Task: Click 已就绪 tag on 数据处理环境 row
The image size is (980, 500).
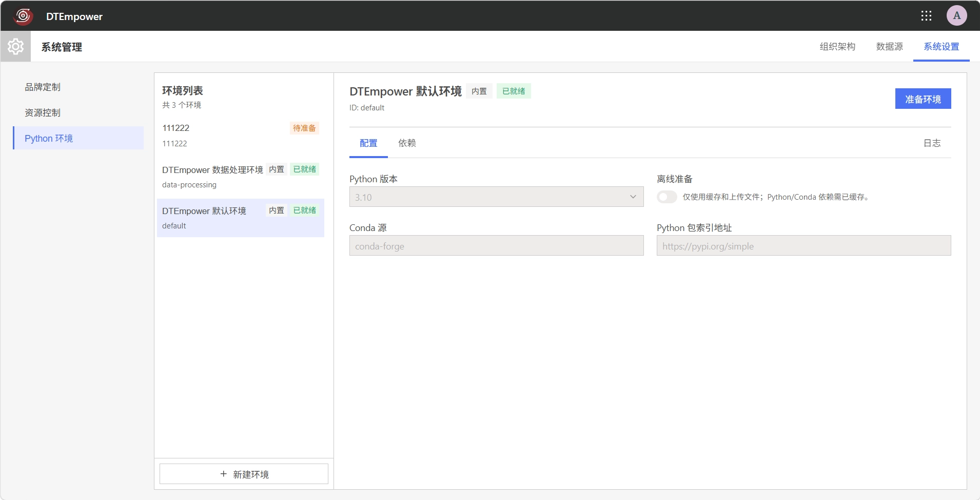Action: click(x=304, y=169)
